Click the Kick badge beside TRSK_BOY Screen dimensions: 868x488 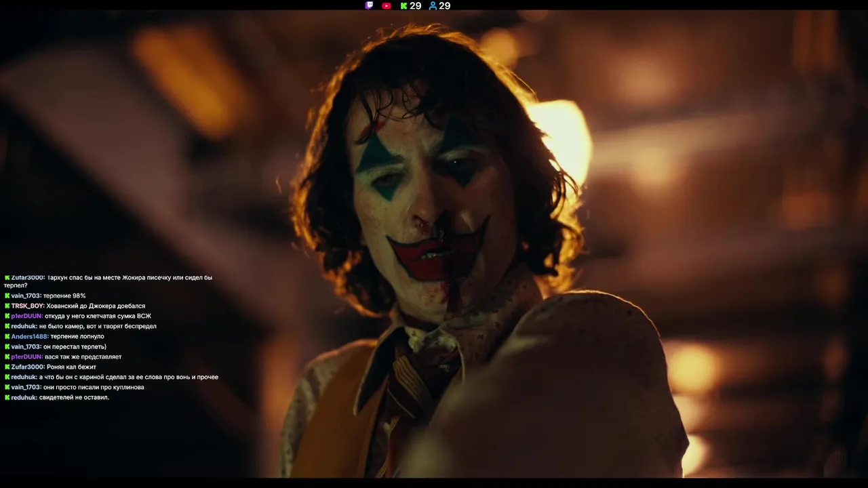coord(7,306)
